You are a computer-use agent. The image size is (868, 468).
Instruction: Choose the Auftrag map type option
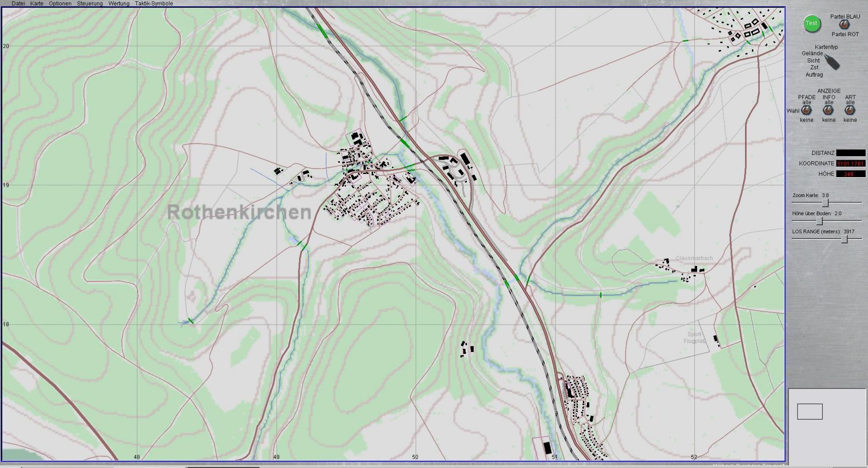tap(814, 74)
